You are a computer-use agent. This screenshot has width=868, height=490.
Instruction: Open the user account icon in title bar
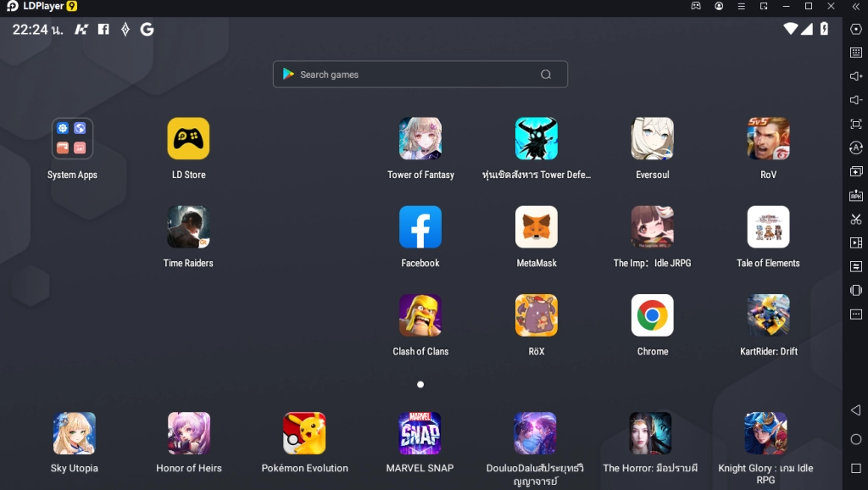(x=719, y=6)
